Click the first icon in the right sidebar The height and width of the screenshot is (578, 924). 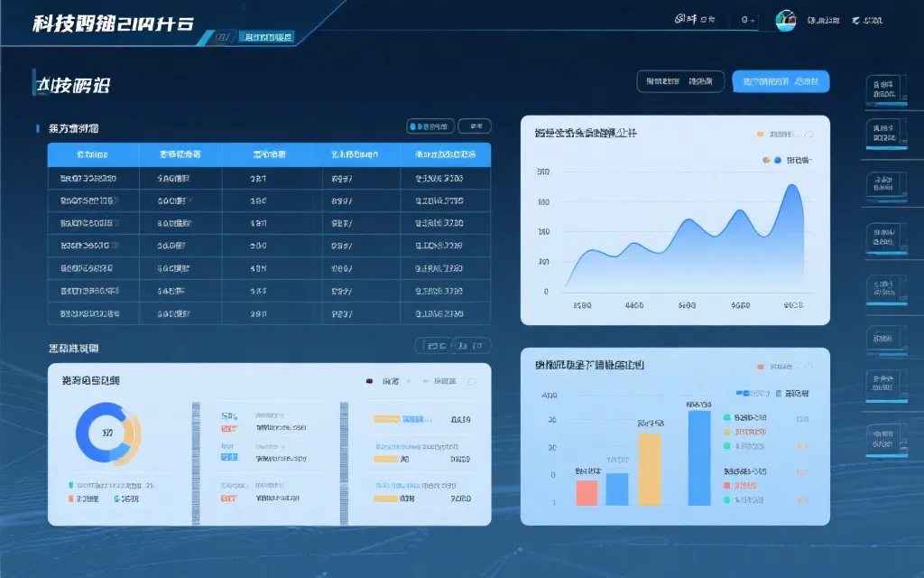coord(884,90)
